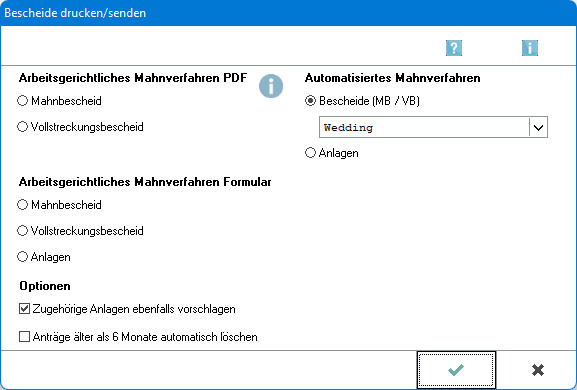Expand the Wedding dropdown arrow

point(538,127)
